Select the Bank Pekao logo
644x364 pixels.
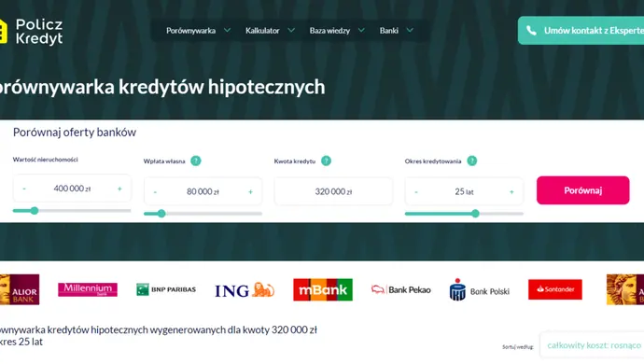(400, 289)
